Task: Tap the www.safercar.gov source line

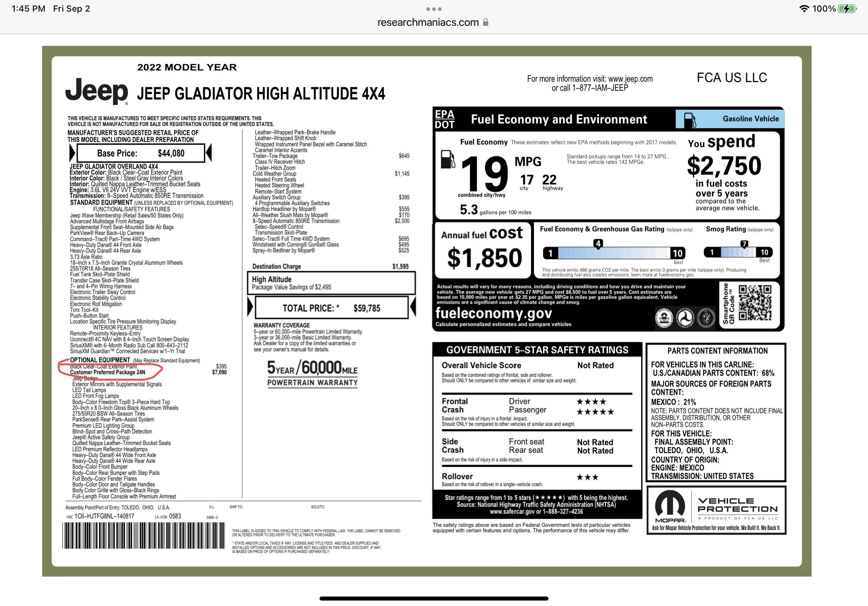Action: coord(536,512)
